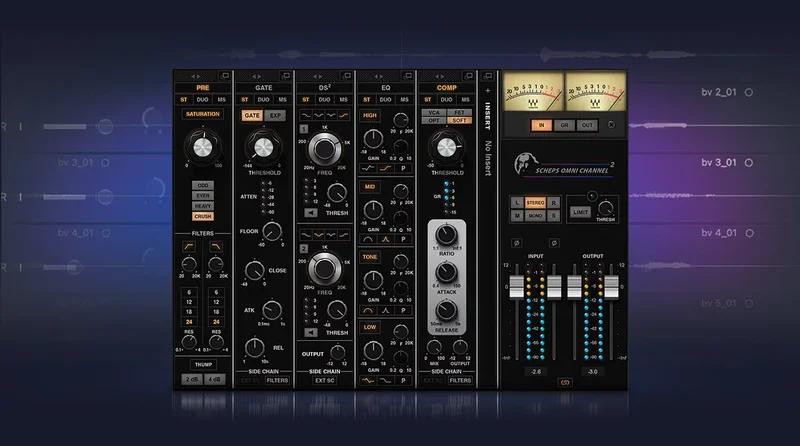Expand the Insert slot window icon
Viewport: 800px width, 446px height.
488,76
